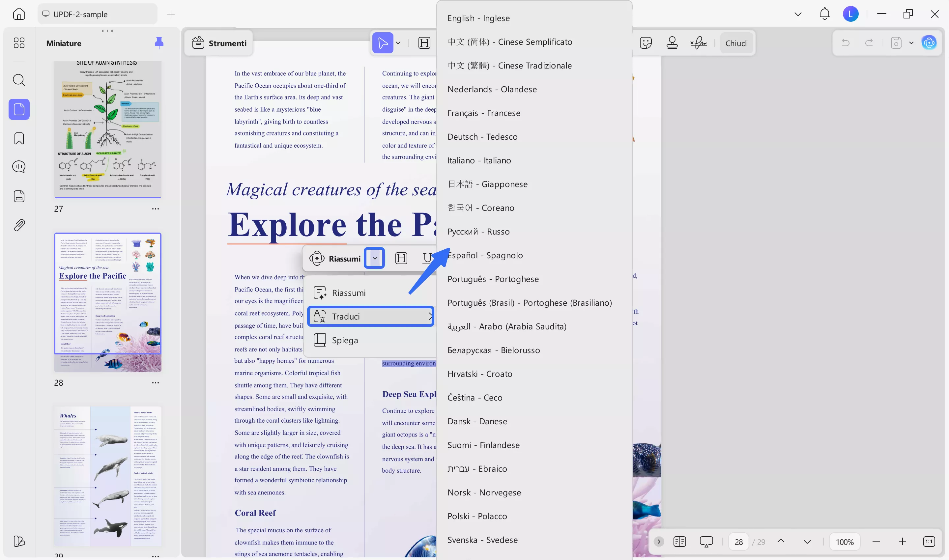Expand the dropdown next to Riassumi
Screen dimensions: 949x560
pyautogui.click(x=374, y=259)
